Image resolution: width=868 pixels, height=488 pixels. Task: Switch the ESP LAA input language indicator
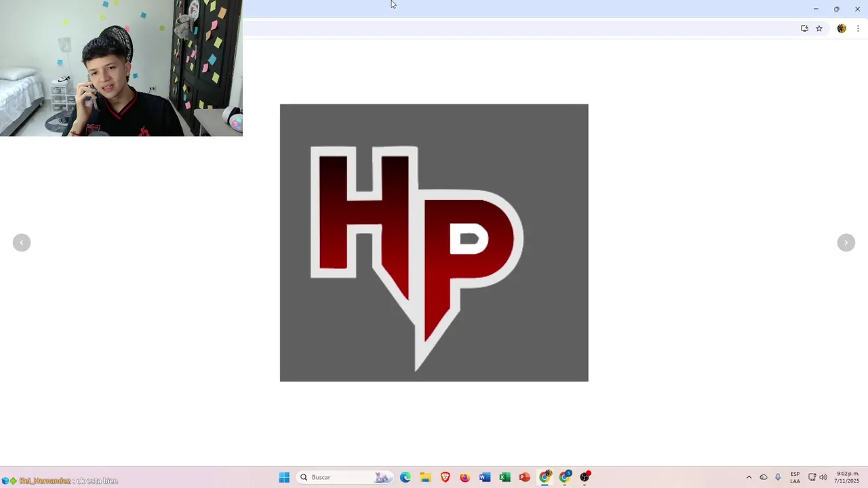[x=795, y=477]
